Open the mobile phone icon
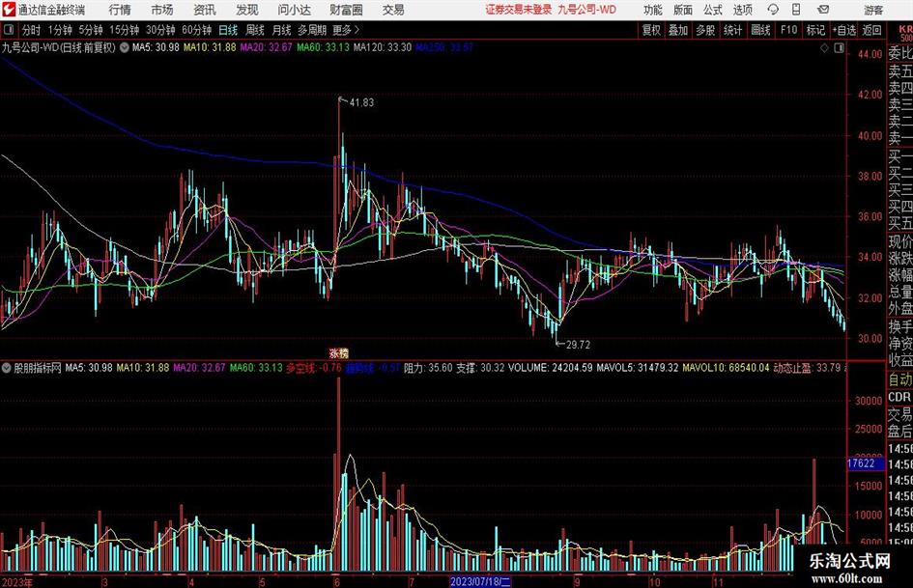The width and height of the screenshot is (913, 588). coord(796,10)
